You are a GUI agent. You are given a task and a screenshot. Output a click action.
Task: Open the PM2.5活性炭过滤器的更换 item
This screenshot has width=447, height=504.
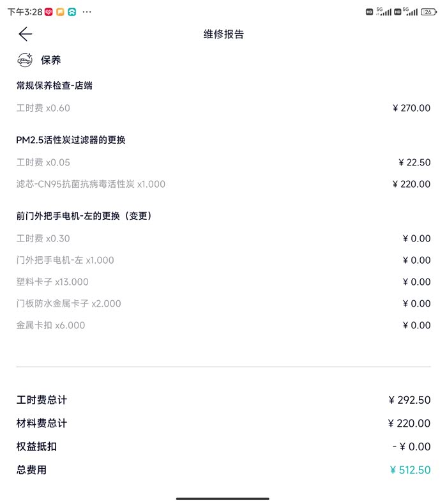[71, 139]
